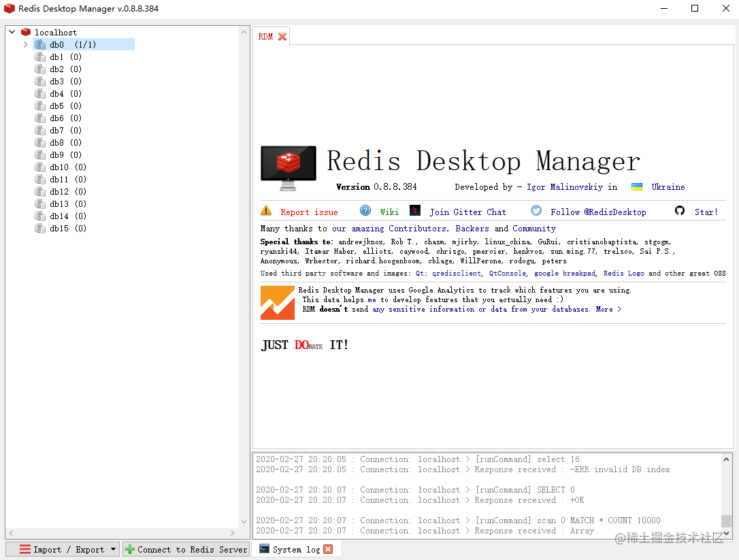The height and width of the screenshot is (560, 739).
Task: Click the db7 database icon
Action: click(x=41, y=130)
